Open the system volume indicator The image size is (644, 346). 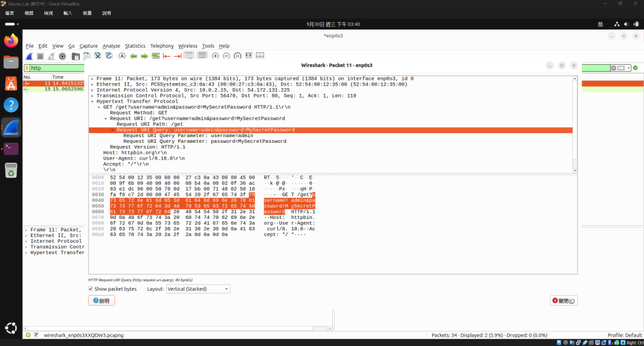click(626, 25)
